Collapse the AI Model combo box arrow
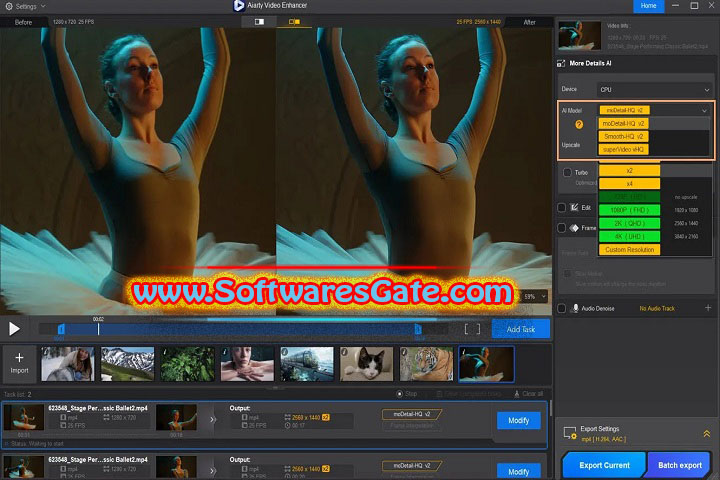Image resolution: width=720 pixels, height=480 pixels. pos(704,111)
